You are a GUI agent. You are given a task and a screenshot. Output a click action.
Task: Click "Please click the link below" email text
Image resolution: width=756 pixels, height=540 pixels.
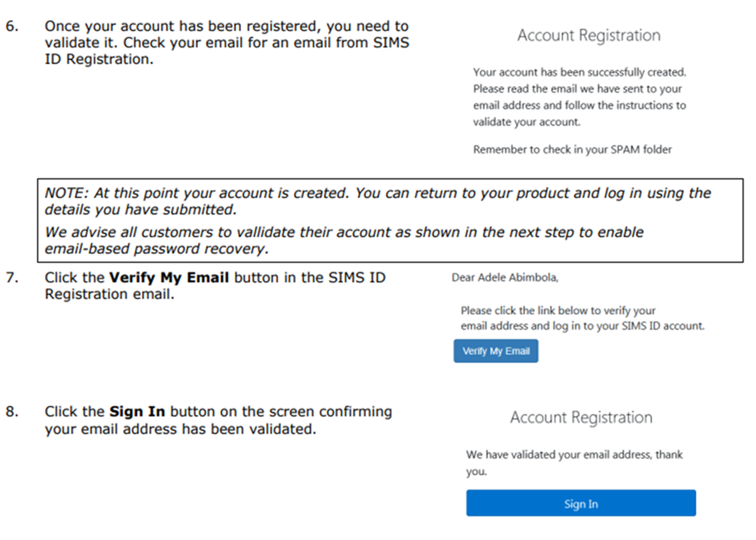[x=557, y=311]
